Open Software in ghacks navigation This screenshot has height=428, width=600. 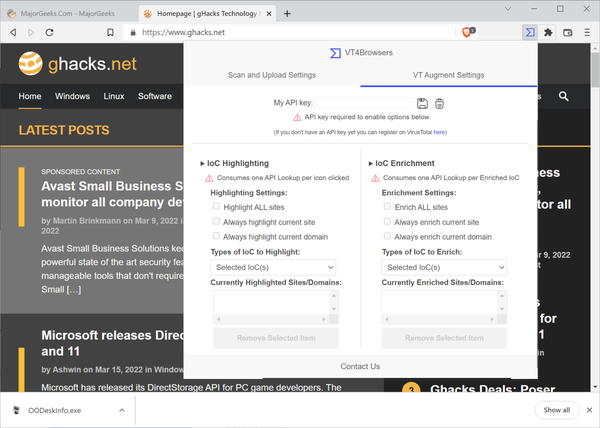(x=155, y=96)
